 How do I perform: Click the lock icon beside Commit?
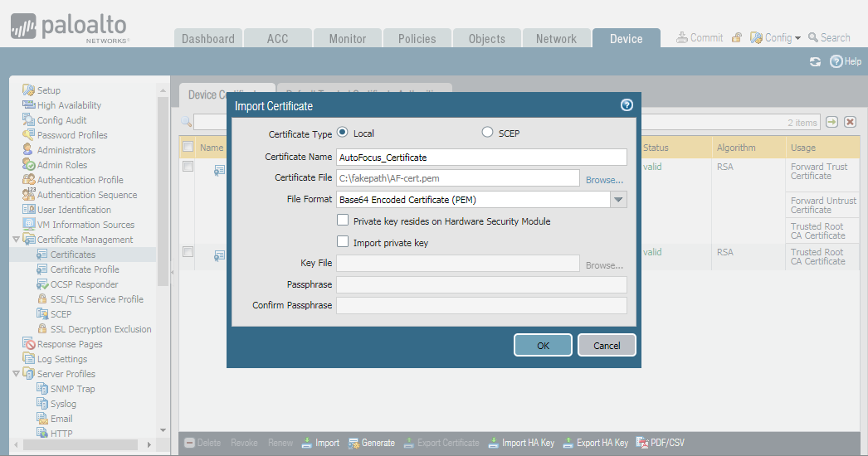737,37
